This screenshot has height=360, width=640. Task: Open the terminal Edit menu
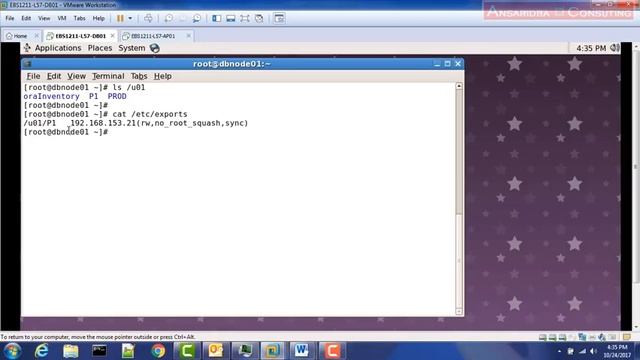click(53, 76)
